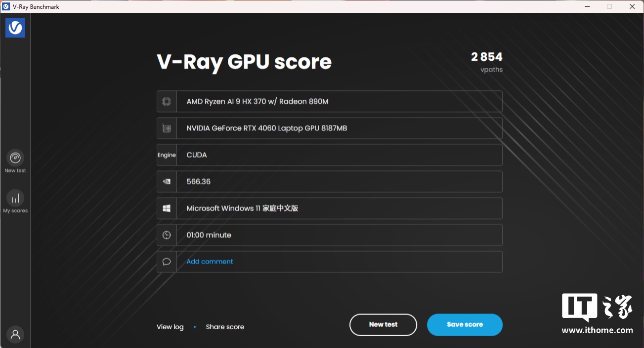Click the CPU chip icon beside AMD Ryzen row
The width and height of the screenshot is (644, 348).
coord(167,102)
